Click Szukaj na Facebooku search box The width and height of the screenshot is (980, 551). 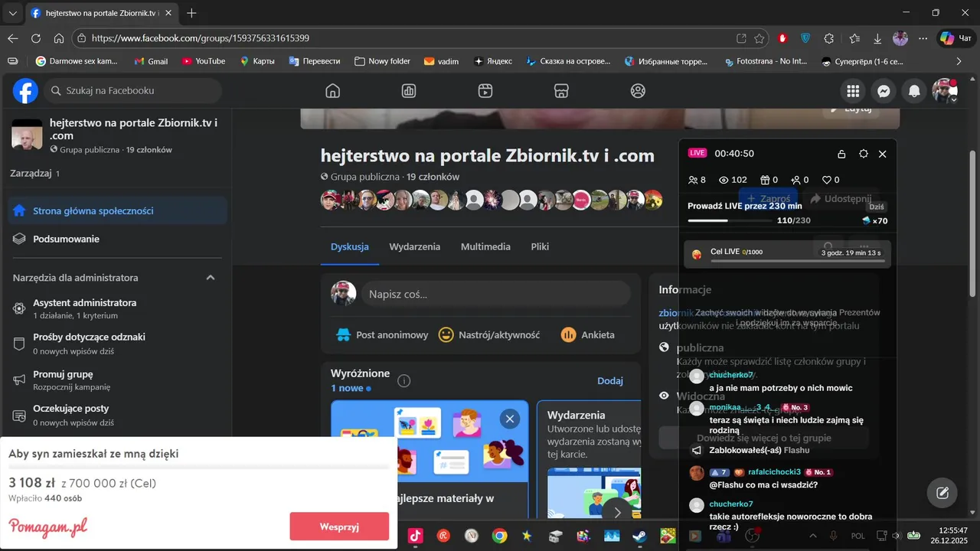click(133, 90)
